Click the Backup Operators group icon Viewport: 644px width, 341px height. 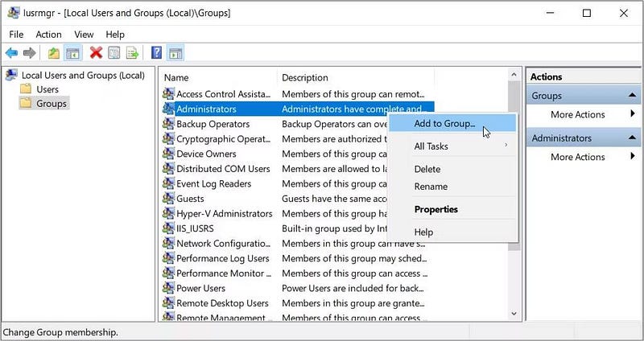168,124
